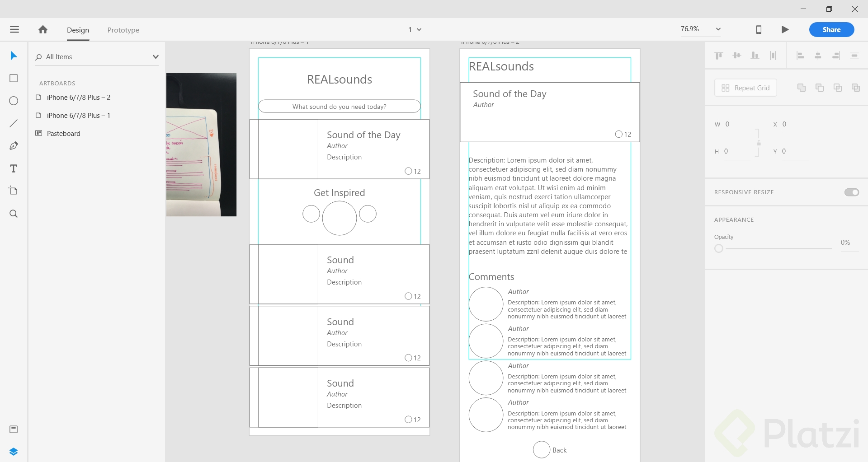Click the Intersect boolean operation icon
Viewport: 868px width, 462px height.
click(838, 88)
